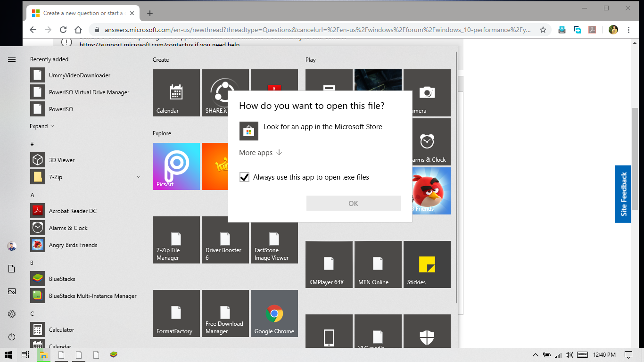Viewport: 644px width, 362px height.
Task: Uncheck Always use this app checkbox
Action: pos(244,177)
